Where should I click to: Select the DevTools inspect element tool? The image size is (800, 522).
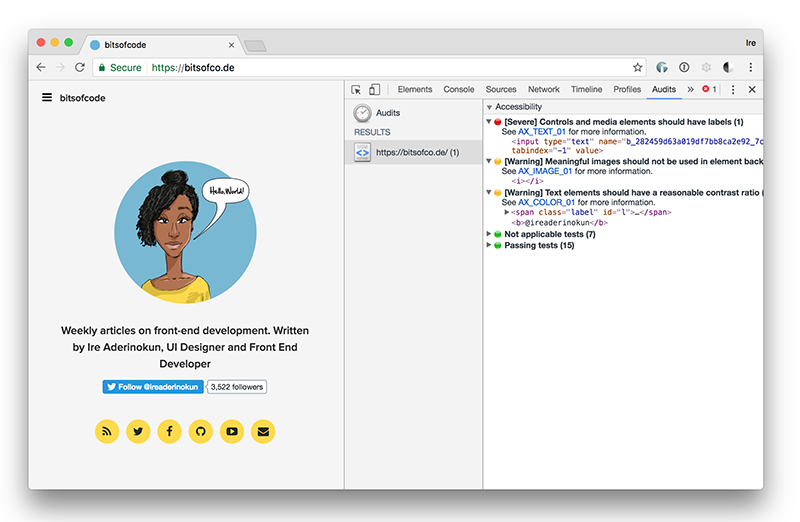(357, 90)
